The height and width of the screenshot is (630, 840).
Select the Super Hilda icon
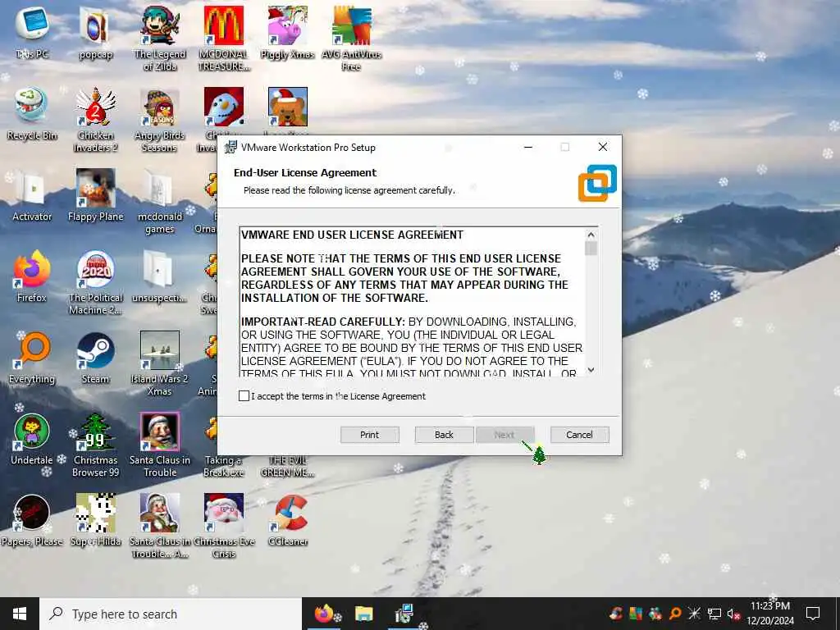click(96, 521)
